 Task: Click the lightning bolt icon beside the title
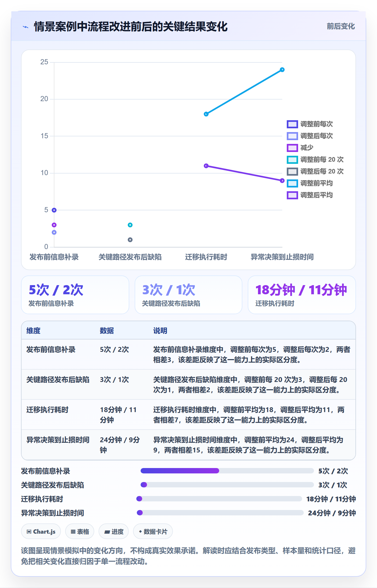pyautogui.click(x=26, y=27)
